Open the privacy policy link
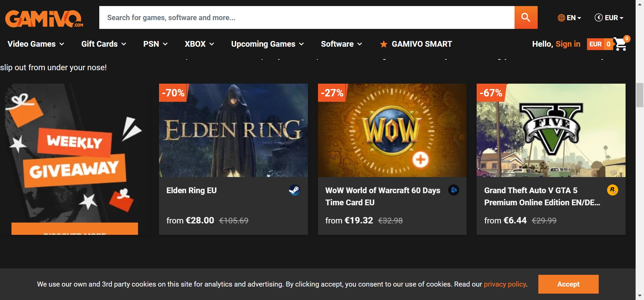The width and height of the screenshot is (644, 300). pyautogui.click(x=505, y=284)
